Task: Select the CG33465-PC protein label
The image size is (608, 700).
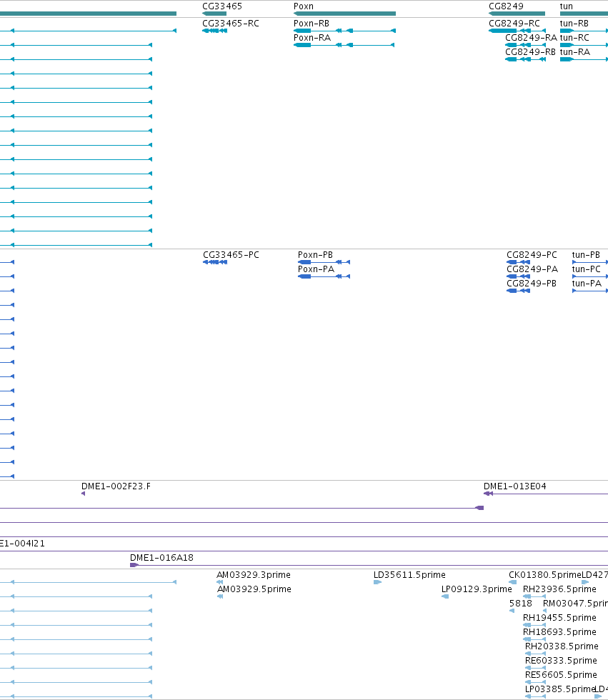Action: [231, 255]
